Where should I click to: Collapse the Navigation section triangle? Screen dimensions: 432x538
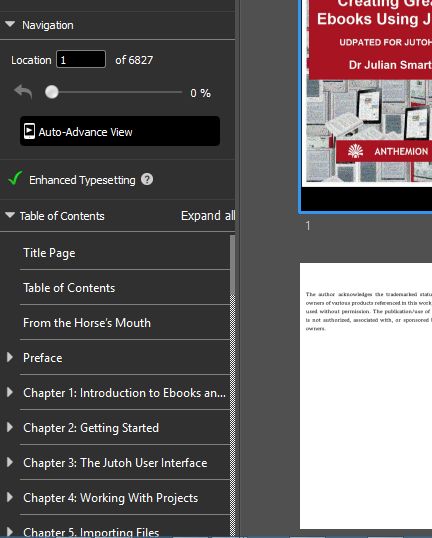pos(10,24)
